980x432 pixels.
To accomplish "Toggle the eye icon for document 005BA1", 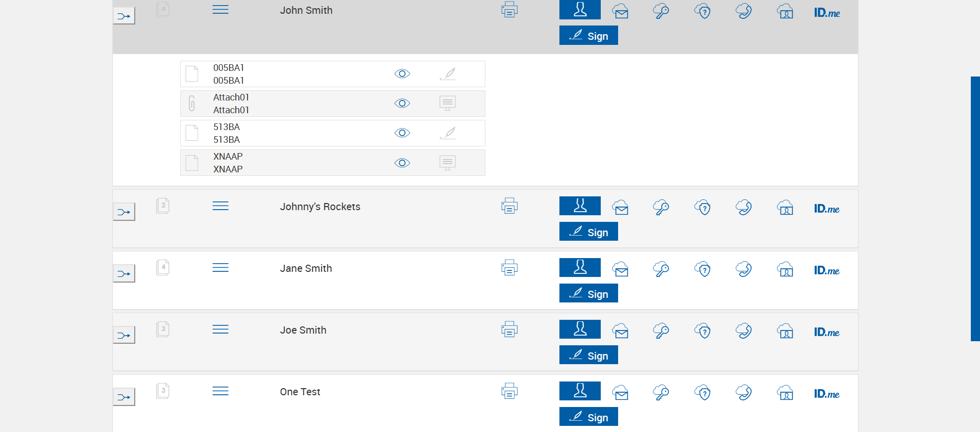I will click(402, 74).
